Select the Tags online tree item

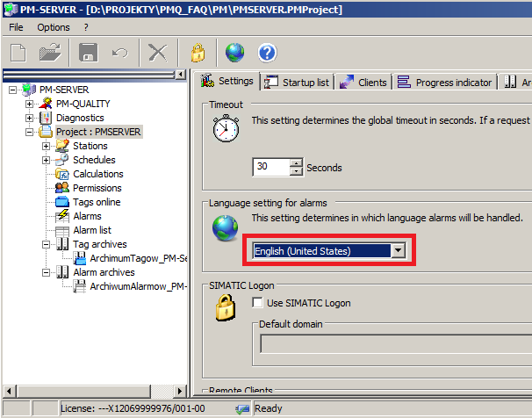97,202
